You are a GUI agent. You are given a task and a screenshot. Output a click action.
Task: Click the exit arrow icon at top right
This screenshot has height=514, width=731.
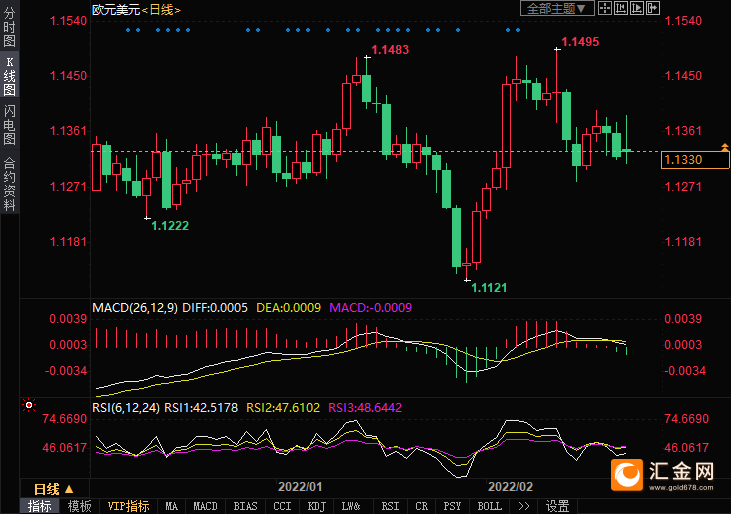tap(653, 8)
